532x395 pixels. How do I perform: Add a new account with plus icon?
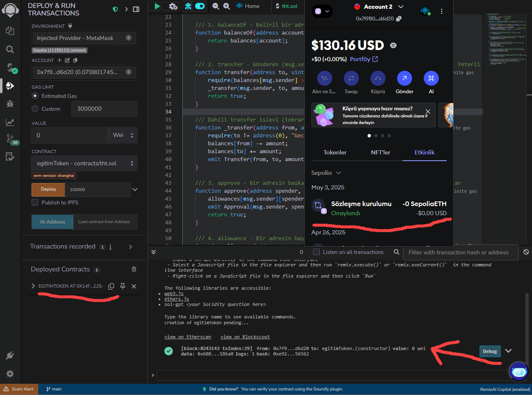(x=60, y=60)
